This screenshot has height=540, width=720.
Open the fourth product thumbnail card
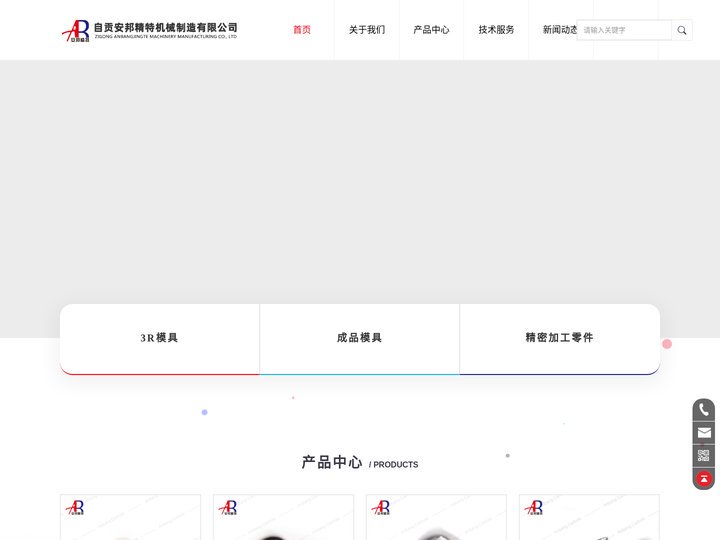[x=589, y=517]
